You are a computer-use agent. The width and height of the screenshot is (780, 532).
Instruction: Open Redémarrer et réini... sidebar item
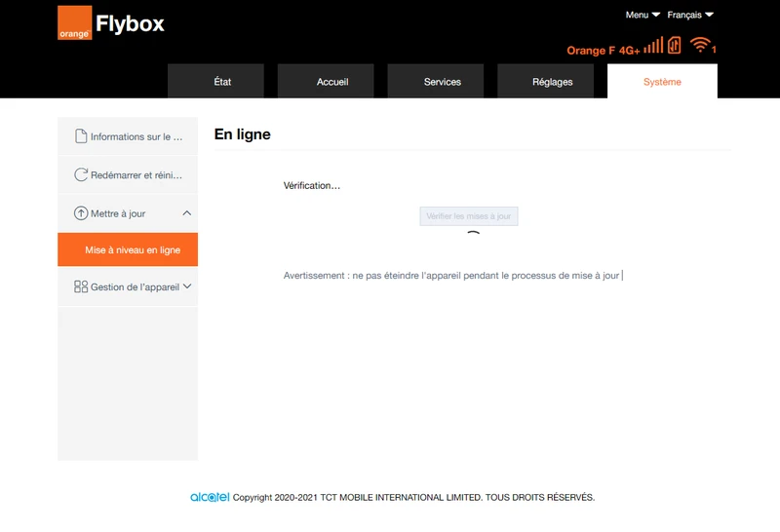(x=128, y=174)
